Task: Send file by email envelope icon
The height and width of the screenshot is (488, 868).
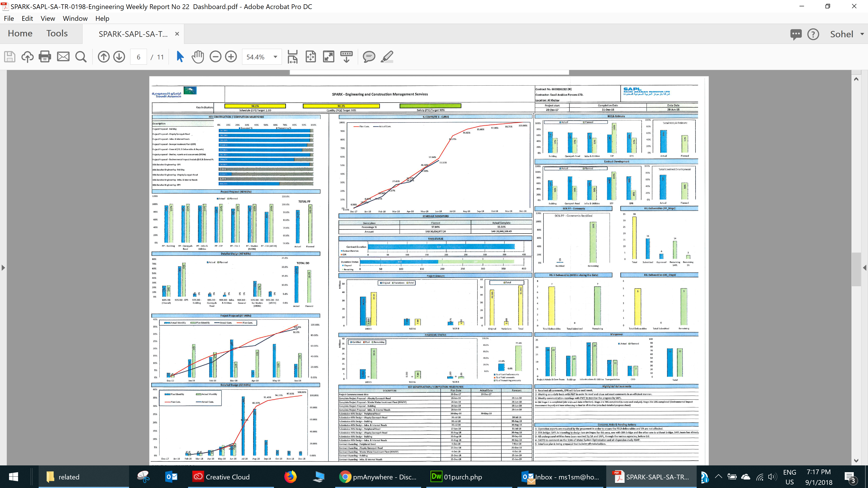Action: (x=63, y=56)
